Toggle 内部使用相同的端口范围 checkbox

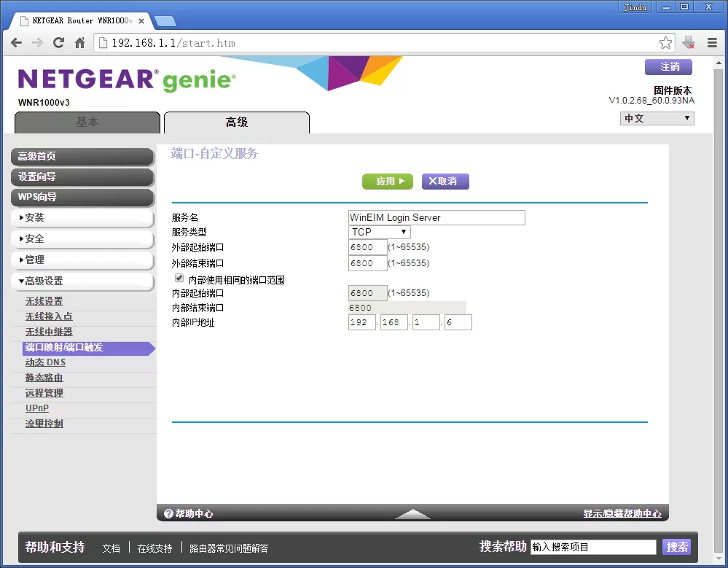point(179,279)
